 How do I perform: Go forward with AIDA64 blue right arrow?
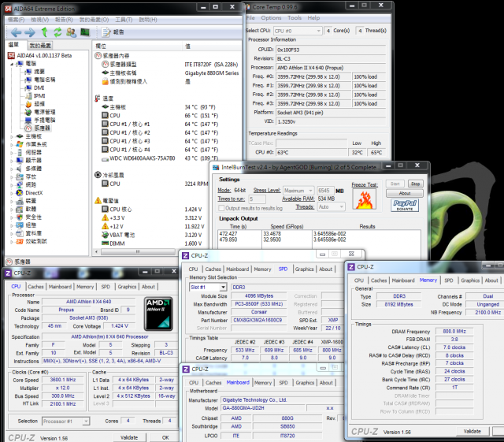(30, 32)
